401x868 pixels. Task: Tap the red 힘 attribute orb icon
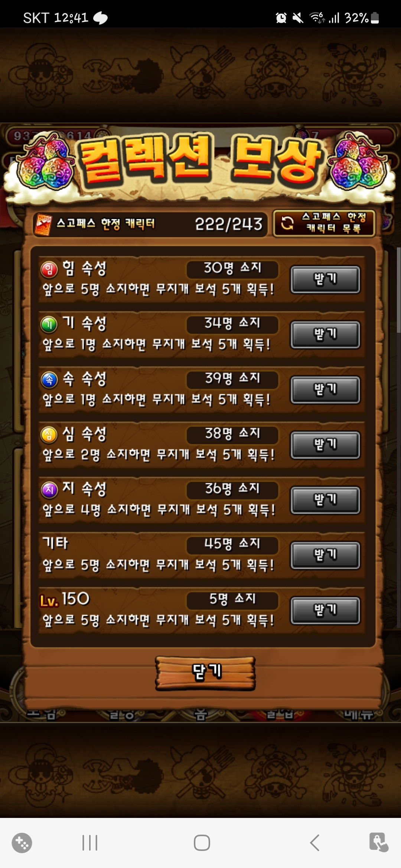tap(49, 269)
